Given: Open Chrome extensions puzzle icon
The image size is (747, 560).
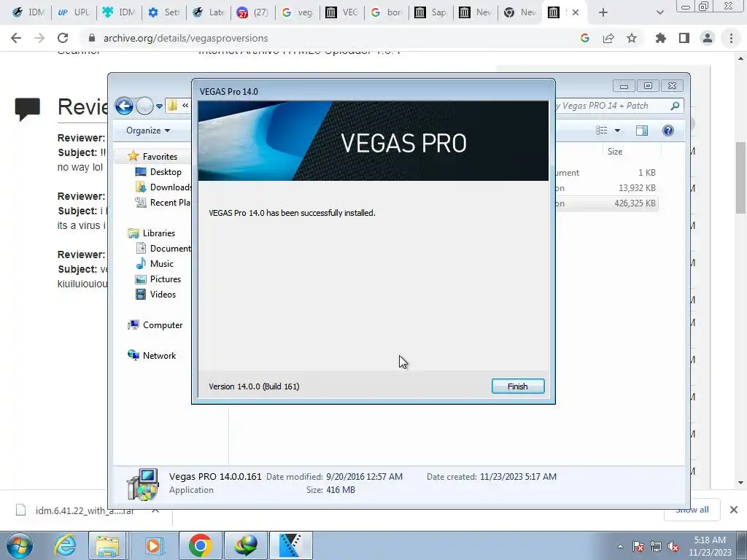Looking at the screenshot, I should pyautogui.click(x=661, y=38).
